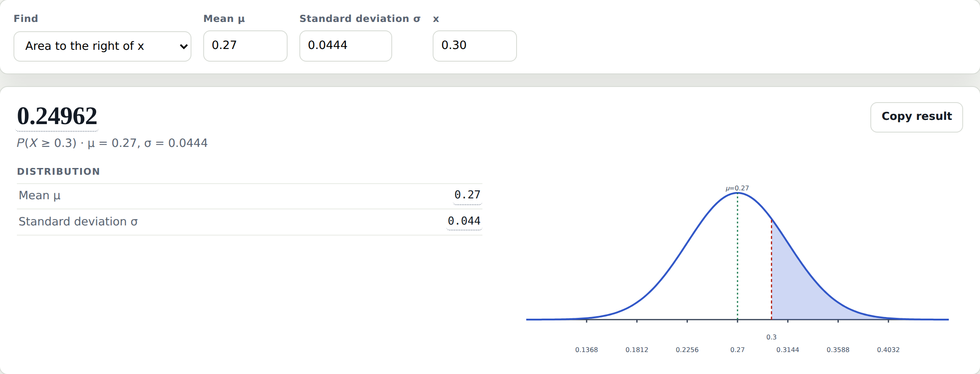The image size is (980, 374).
Task: Click the μ=0.27 label above the curve
Action: pyautogui.click(x=737, y=188)
